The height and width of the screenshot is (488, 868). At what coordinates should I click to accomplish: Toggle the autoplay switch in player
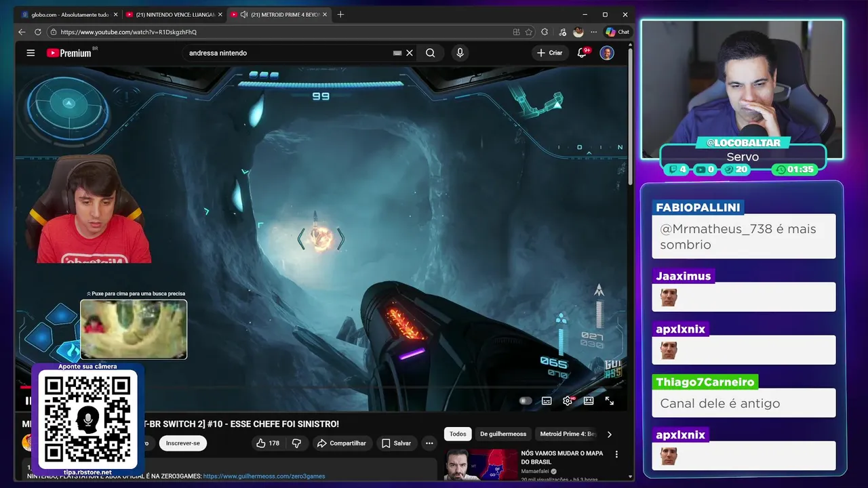click(525, 401)
